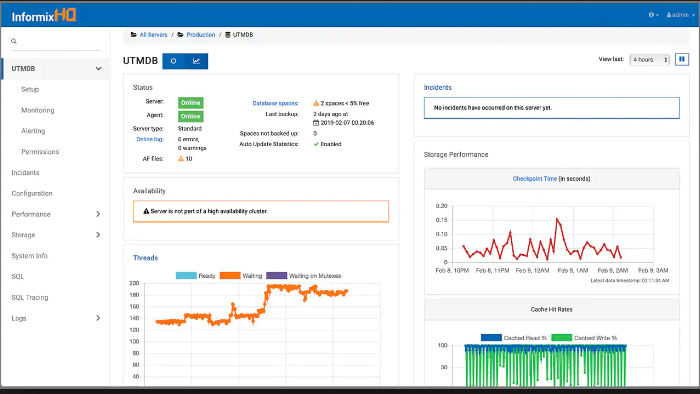The width and height of the screenshot is (700, 394).
Task: Expand the Performance sidebar section
Action: (56, 214)
